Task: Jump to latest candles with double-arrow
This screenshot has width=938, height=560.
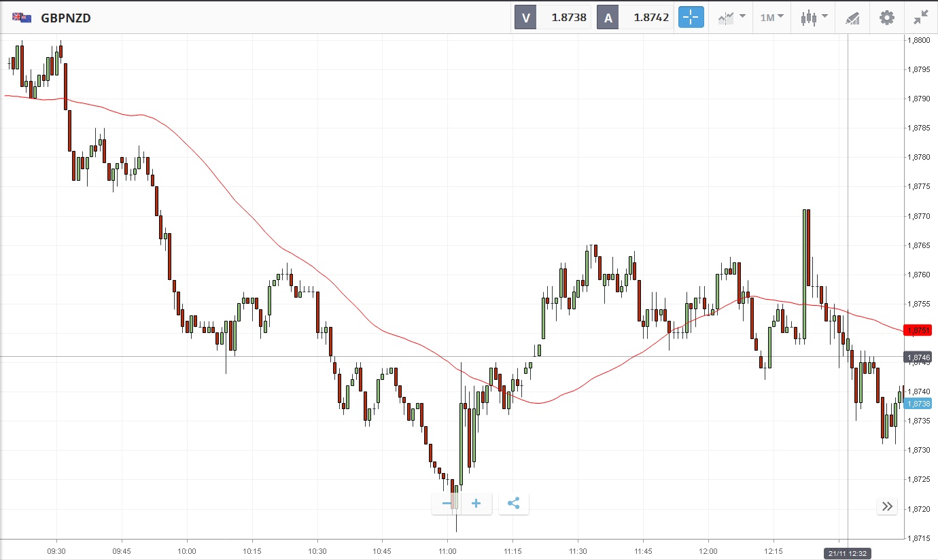Action: coord(887,506)
